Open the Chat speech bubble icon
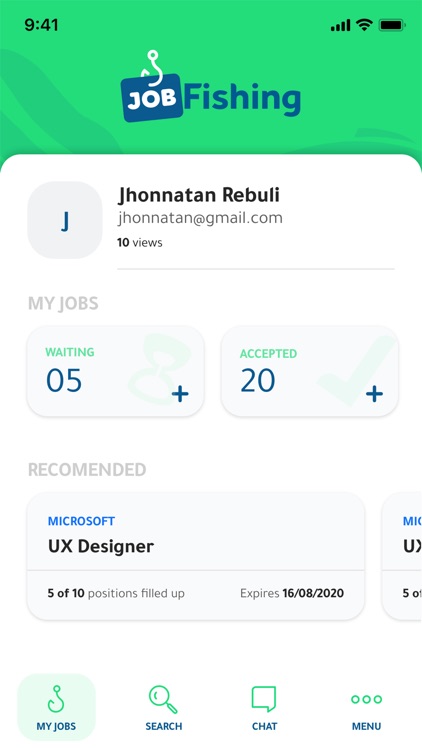 coord(264,699)
